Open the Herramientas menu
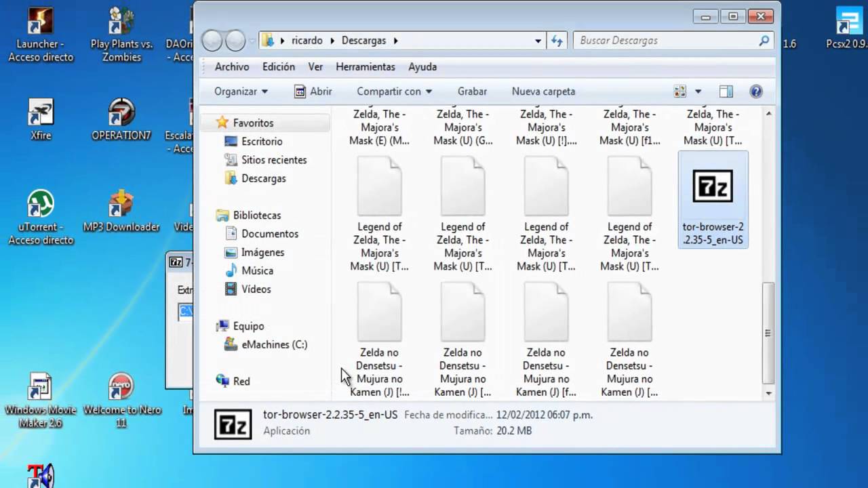868x488 pixels. pyautogui.click(x=366, y=67)
